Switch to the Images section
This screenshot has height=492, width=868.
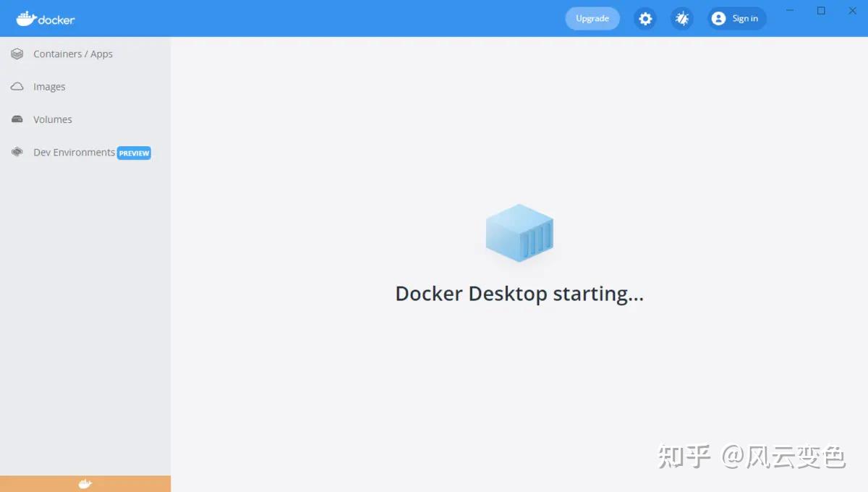pyautogui.click(x=50, y=86)
